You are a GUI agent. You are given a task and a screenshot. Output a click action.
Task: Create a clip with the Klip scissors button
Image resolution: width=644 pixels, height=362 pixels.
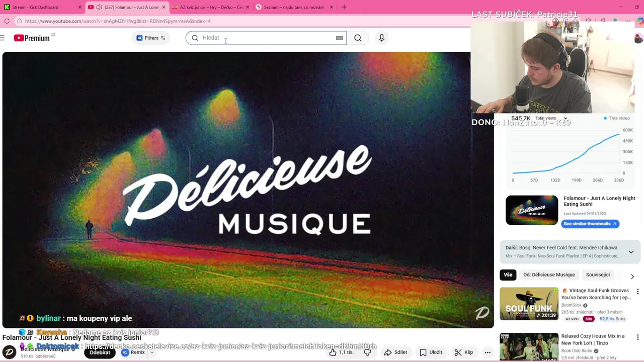coord(463,352)
